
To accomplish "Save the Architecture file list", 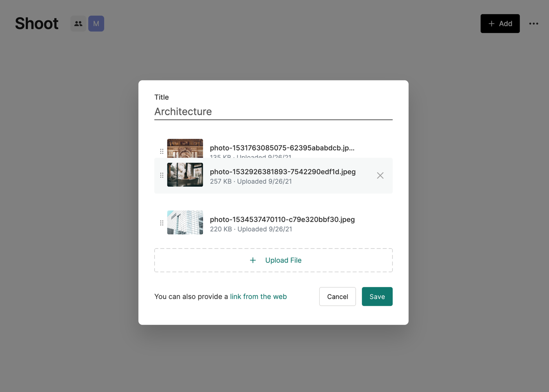I will (x=377, y=297).
